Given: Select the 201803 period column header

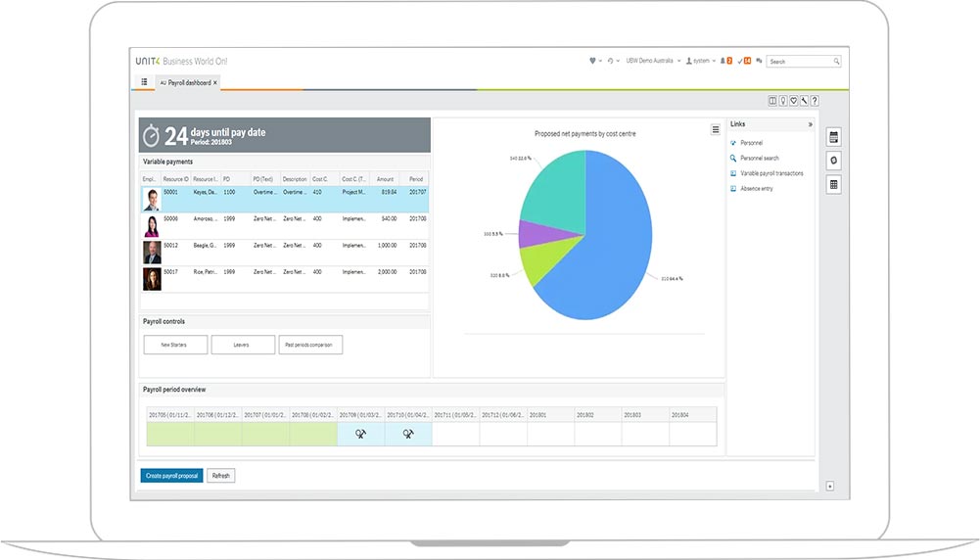Looking at the screenshot, I should (x=645, y=415).
